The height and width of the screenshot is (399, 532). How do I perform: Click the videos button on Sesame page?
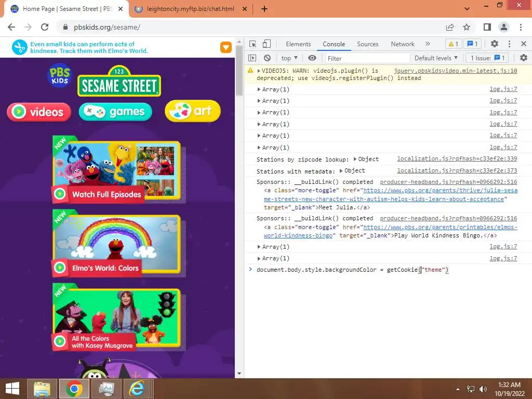(x=39, y=112)
